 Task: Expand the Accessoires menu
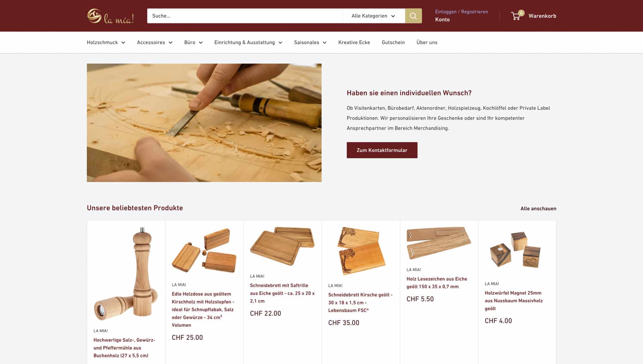click(155, 42)
